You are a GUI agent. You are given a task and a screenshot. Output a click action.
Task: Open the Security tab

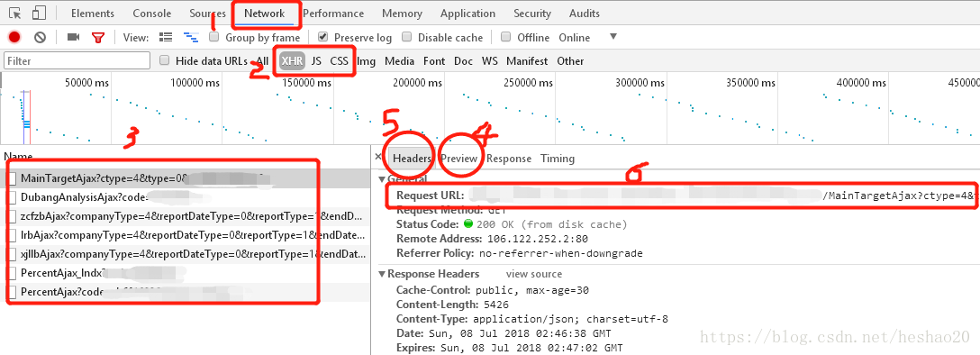(x=532, y=14)
